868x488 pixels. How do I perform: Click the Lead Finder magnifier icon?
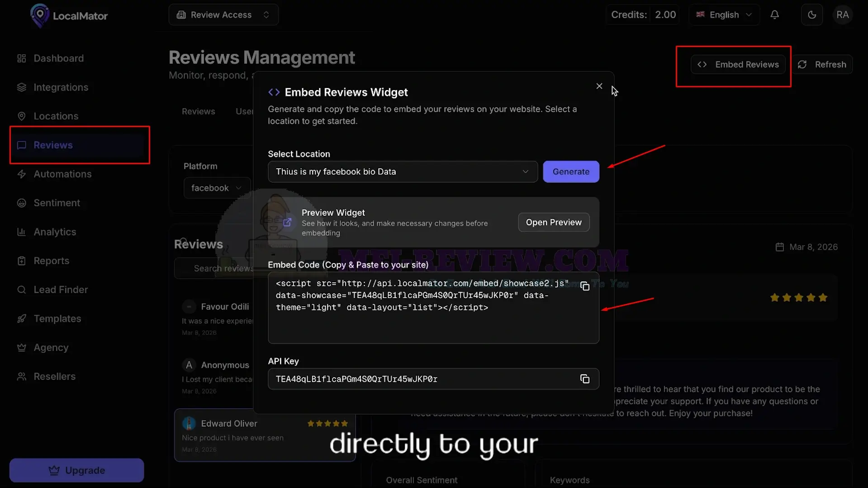pyautogui.click(x=21, y=290)
